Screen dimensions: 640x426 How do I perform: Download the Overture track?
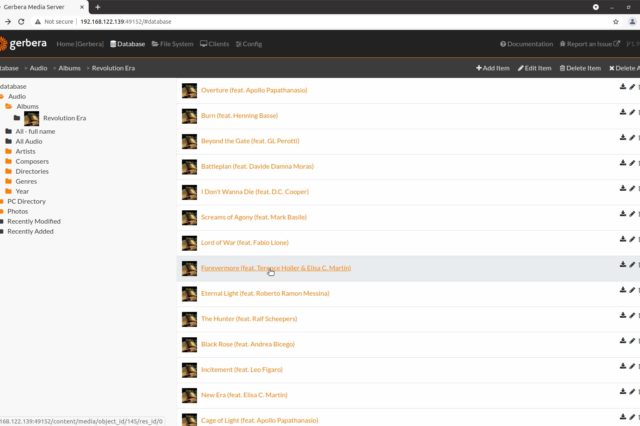623,87
